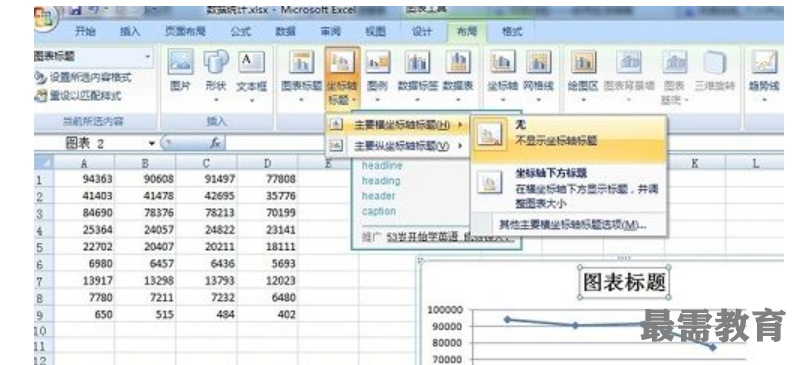Click cell containing 22702
Image resolution: width=792 pixels, height=365 pixels.
click(x=84, y=247)
